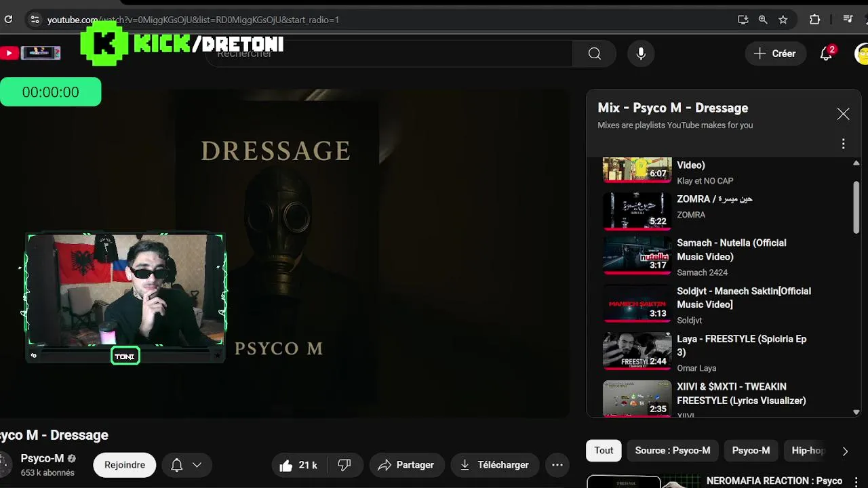The image size is (868, 488).
Task: Open the channel notification bell dropdown
Action: tap(186, 465)
